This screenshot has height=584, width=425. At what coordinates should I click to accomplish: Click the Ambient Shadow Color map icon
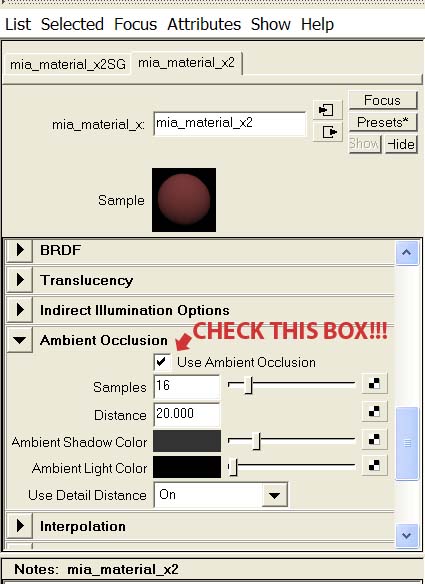pos(374,439)
